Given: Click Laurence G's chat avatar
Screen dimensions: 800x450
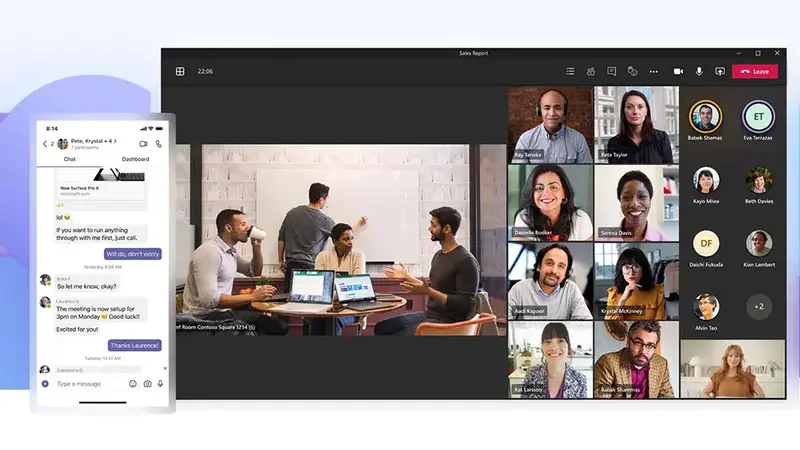Looking at the screenshot, I should (x=45, y=302).
